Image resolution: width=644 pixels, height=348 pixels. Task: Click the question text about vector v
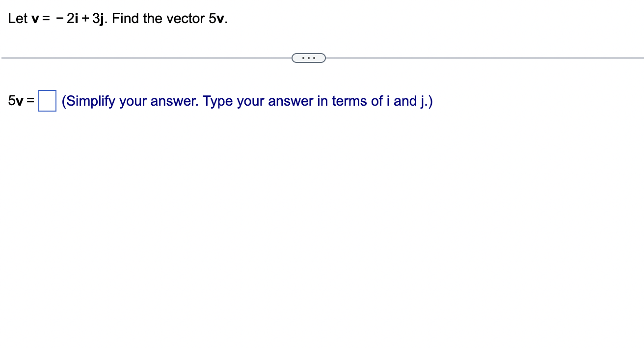[x=118, y=18]
